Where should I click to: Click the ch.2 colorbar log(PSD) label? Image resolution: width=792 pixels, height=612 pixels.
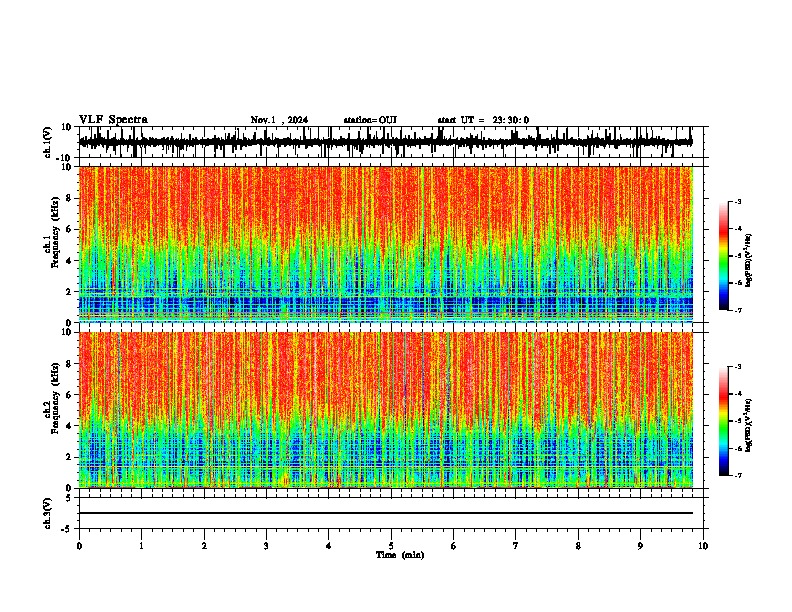click(749, 425)
